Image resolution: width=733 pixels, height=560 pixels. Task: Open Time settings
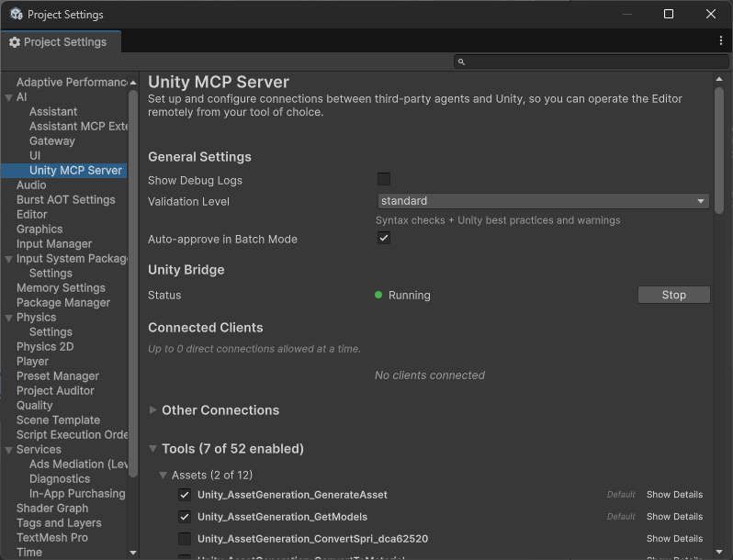(x=29, y=552)
